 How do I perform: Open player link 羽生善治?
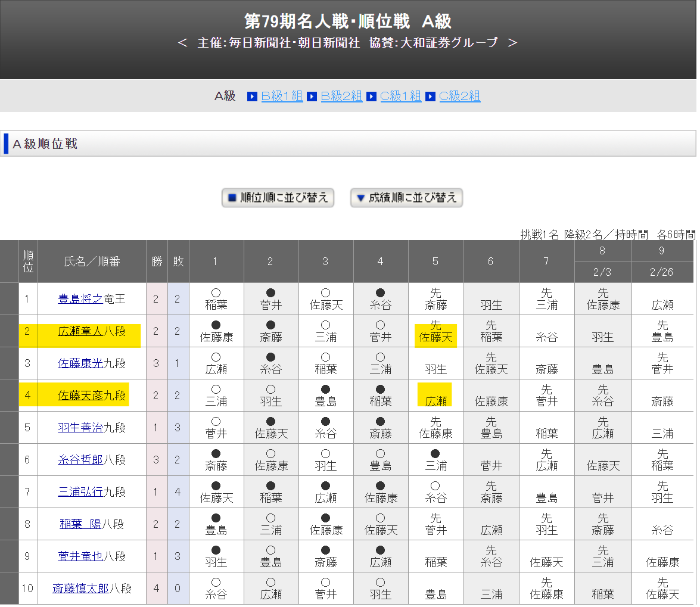80,427
